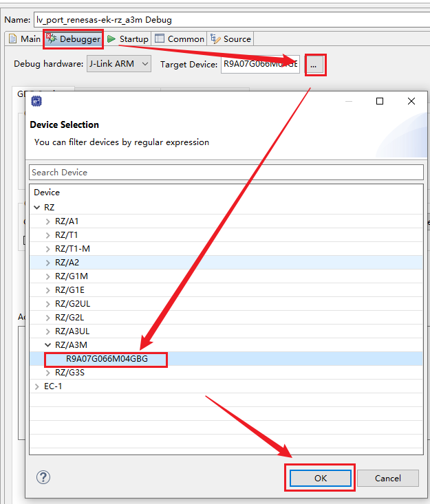430x504 pixels.
Task: Type in the Search Device field
Action: pyautogui.click(x=226, y=172)
